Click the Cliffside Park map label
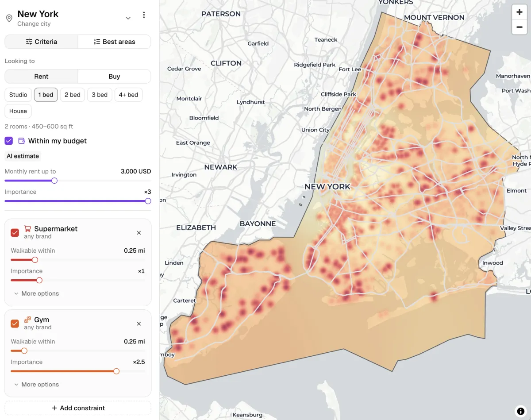Viewport: 531px width, 420px height. click(x=339, y=94)
